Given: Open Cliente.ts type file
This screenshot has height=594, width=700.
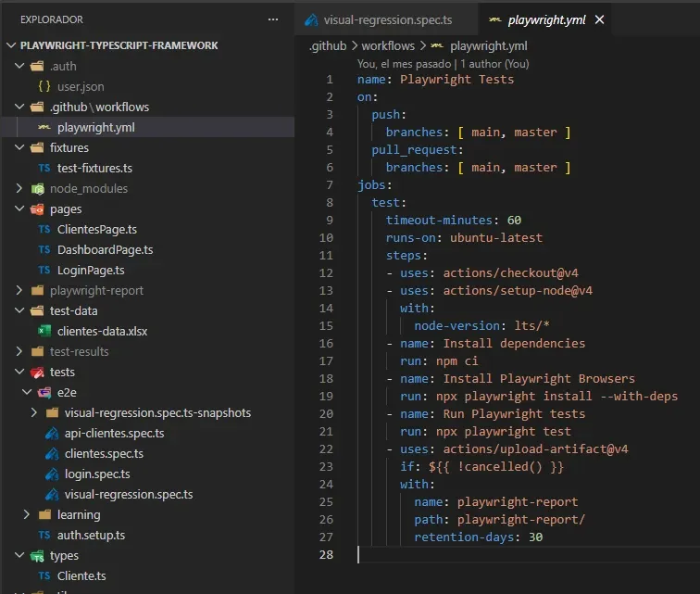Looking at the screenshot, I should pyautogui.click(x=81, y=575).
